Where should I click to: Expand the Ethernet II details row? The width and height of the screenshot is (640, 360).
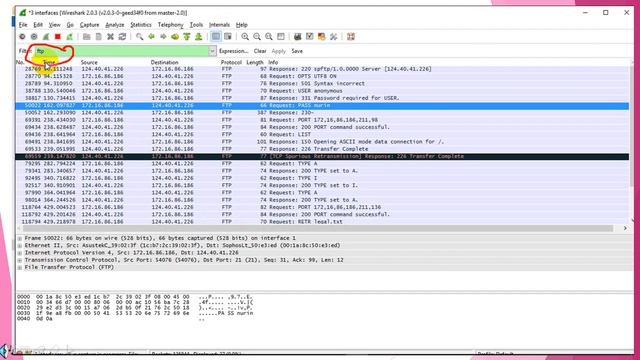pyautogui.click(x=20, y=245)
